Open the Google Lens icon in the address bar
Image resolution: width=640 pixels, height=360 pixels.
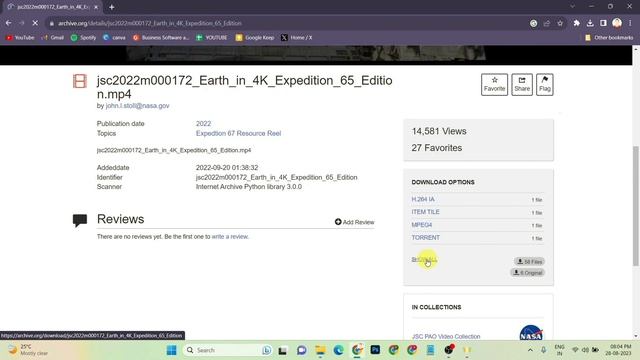[x=533, y=23]
